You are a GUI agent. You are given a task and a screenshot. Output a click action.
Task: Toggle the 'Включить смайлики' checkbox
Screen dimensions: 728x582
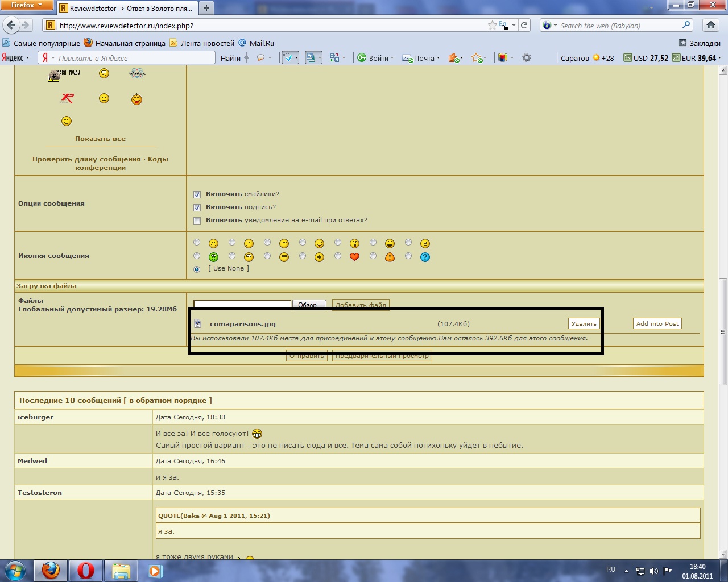[197, 194]
